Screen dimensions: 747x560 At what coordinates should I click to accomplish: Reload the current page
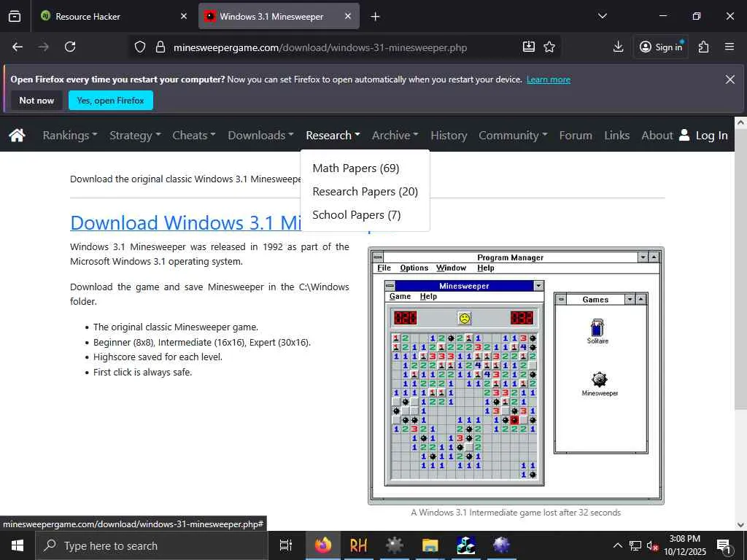[70, 47]
